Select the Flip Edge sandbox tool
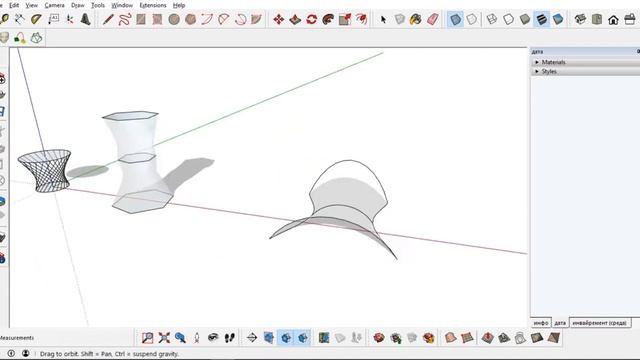The height and width of the screenshot is (360, 640). click(553, 338)
